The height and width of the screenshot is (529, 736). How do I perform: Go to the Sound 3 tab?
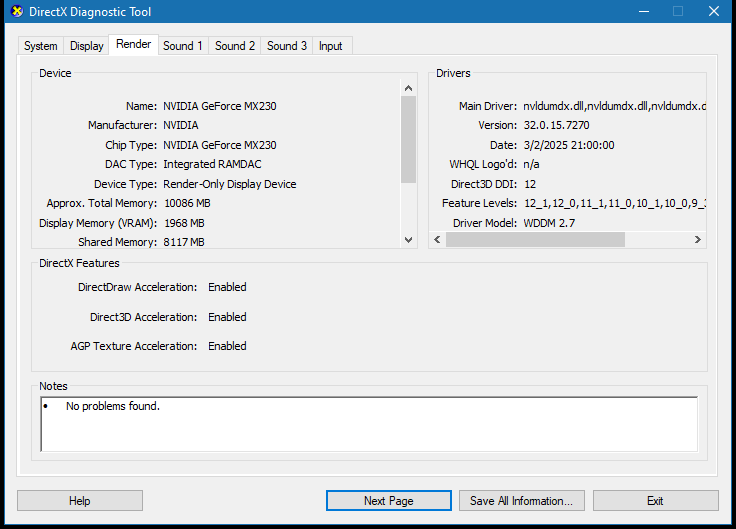[x=287, y=46]
